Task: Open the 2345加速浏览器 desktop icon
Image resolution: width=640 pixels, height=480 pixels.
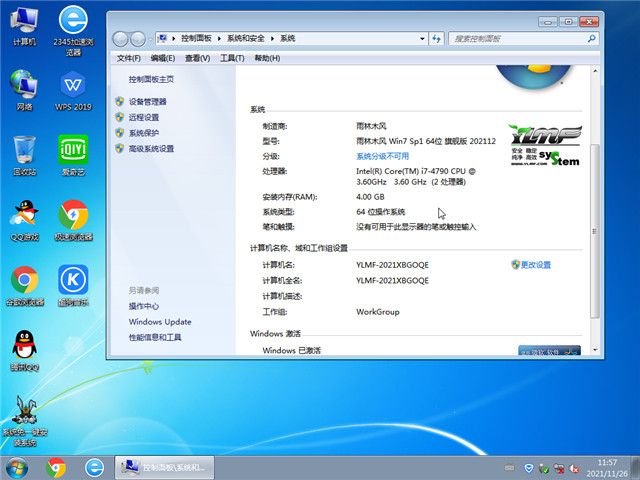Action: (x=73, y=31)
